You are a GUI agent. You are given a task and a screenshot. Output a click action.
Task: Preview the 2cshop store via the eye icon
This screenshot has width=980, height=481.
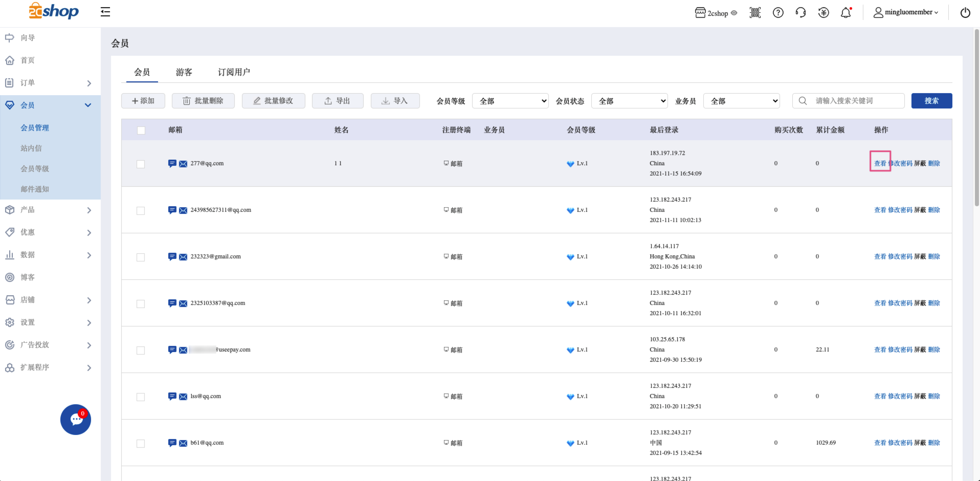point(734,13)
